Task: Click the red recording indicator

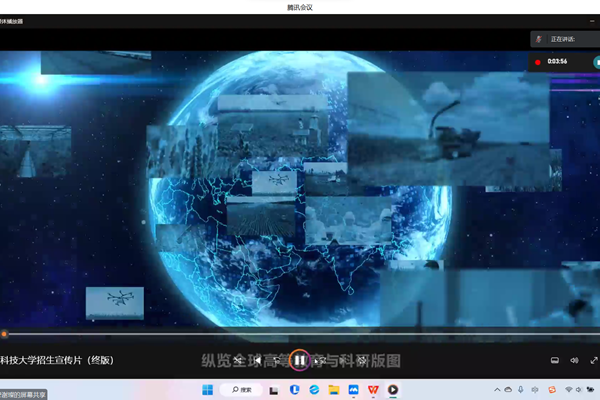Action: [538, 61]
